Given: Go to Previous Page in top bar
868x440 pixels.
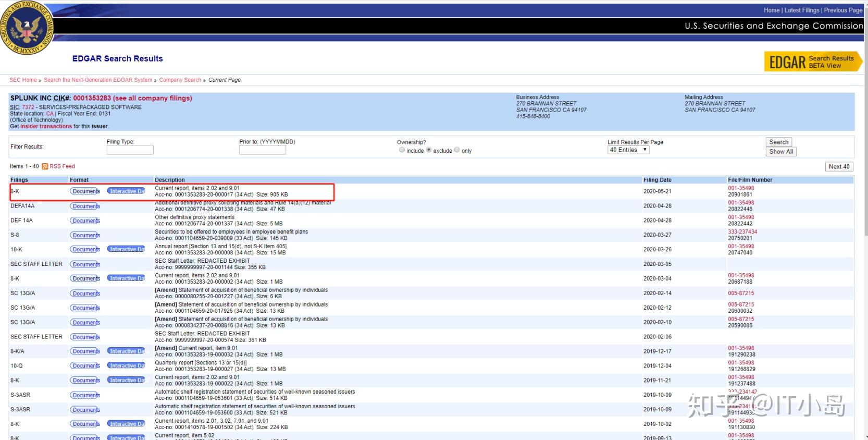Looking at the screenshot, I should pos(843,10).
